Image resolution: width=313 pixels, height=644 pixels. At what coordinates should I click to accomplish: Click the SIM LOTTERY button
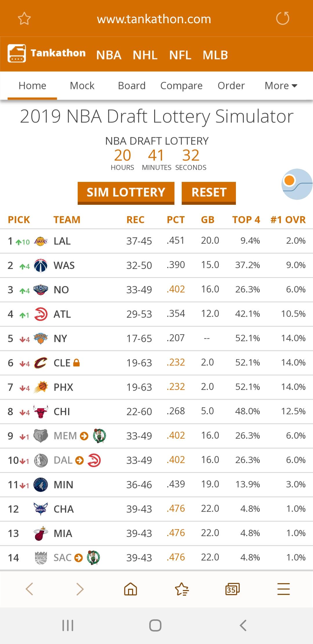(126, 193)
